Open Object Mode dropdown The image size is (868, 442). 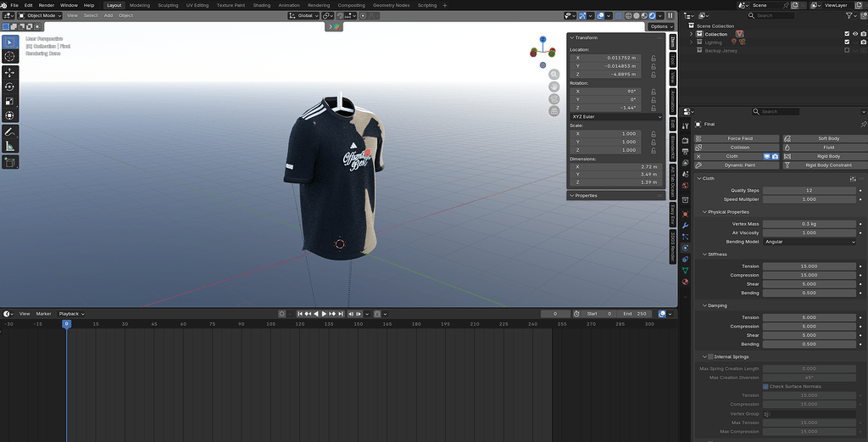[x=41, y=15]
